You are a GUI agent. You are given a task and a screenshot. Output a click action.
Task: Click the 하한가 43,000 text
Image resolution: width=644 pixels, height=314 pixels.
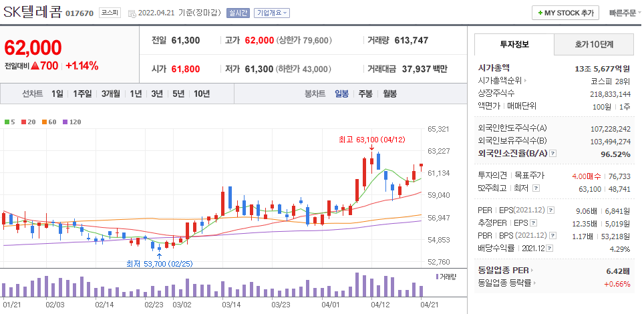(x=303, y=69)
